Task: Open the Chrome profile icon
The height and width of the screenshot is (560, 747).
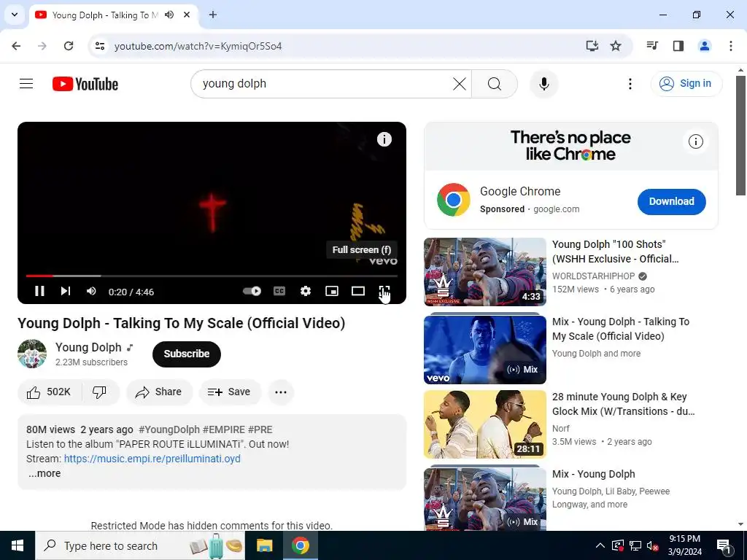Action: coord(704,46)
